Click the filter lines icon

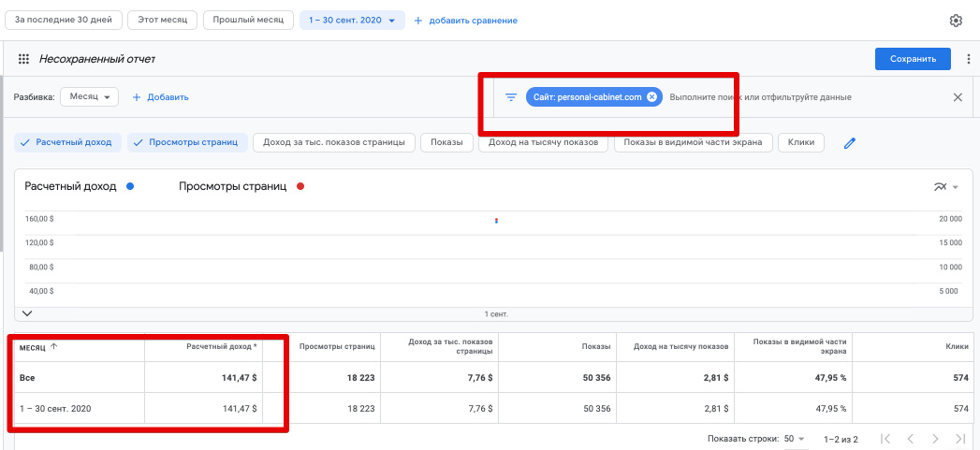coord(511,97)
